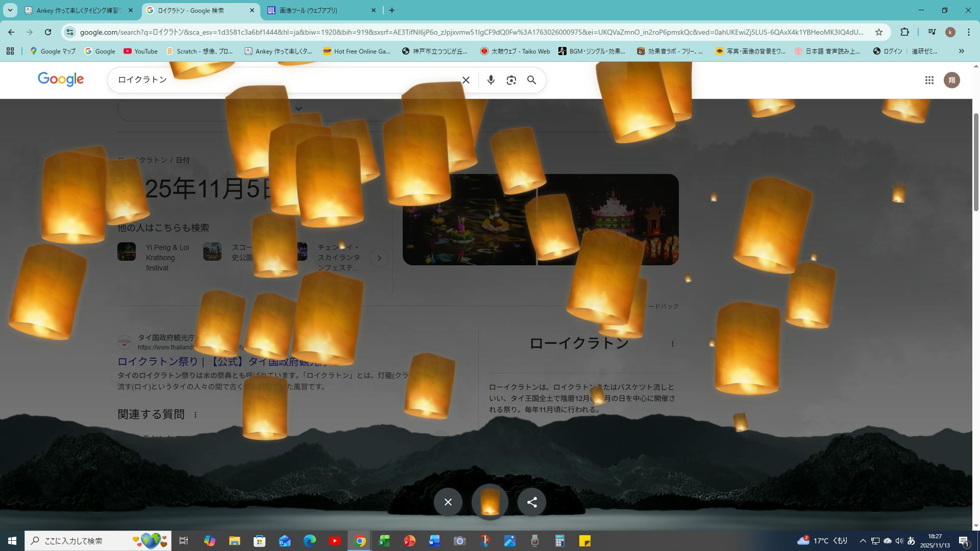Open the tab search dropdown
Screen dimensions: 980x551
(10, 10)
